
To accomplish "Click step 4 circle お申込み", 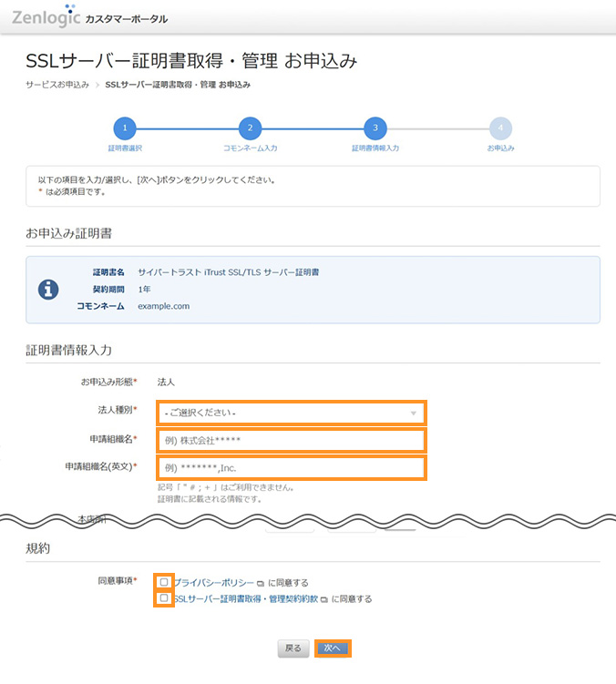I will coord(501,128).
